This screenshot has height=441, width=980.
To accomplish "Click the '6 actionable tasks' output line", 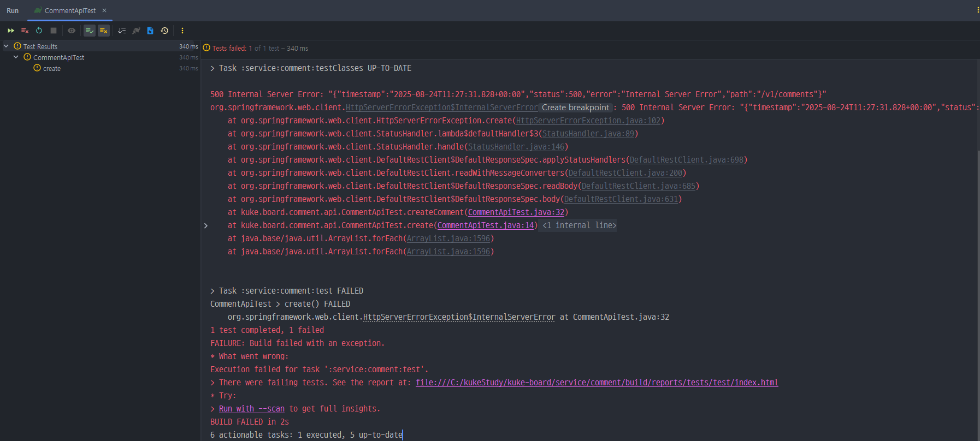I will pyautogui.click(x=306, y=435).
